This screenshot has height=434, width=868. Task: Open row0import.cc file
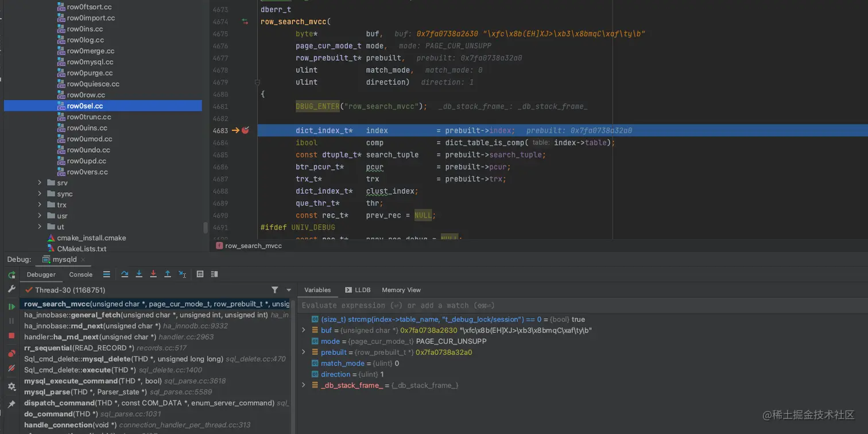[x=91, y=18]
